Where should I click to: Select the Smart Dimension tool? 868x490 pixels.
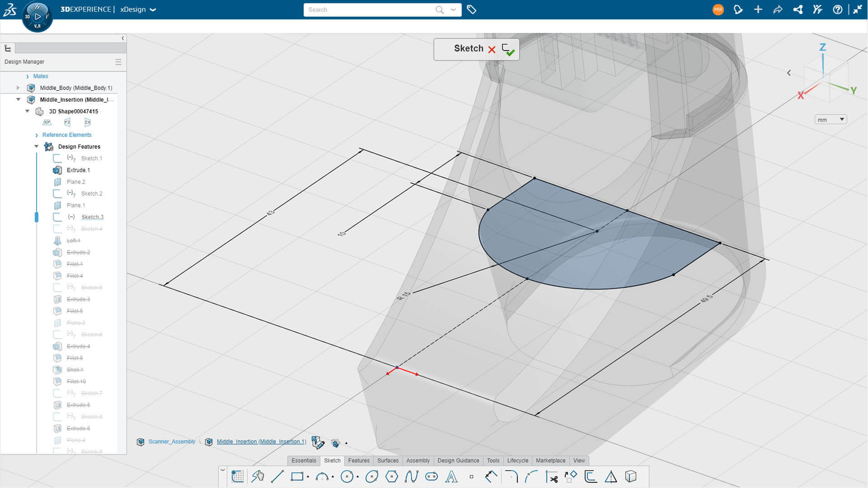click(x=491, y=476)
